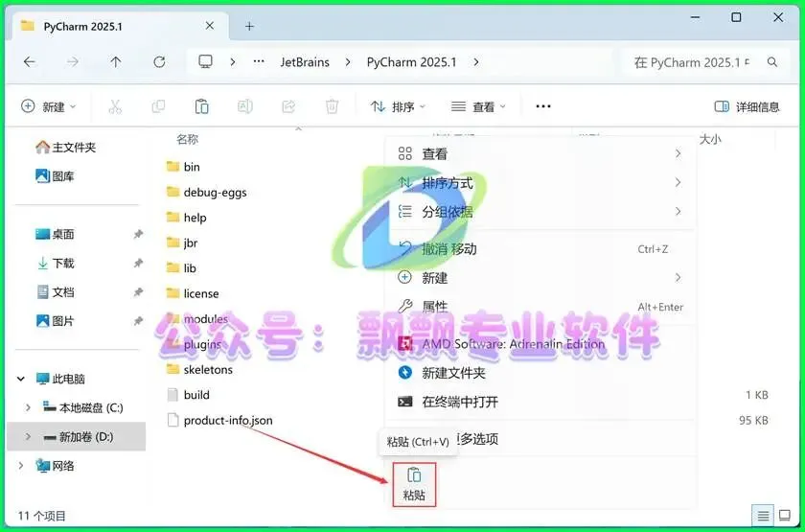The width and height of the screenshot is (805, 532).
Task: Choose AMD Software: Adrenalin Edition entry
Action: point(540,343)
